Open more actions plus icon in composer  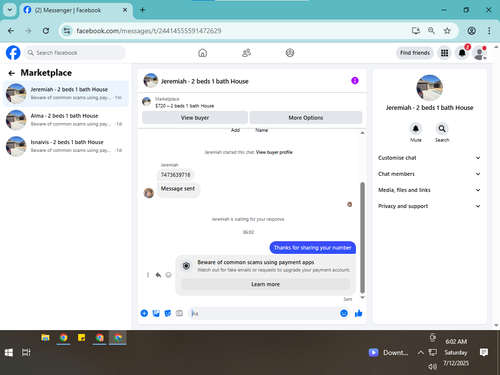(144, 313)
